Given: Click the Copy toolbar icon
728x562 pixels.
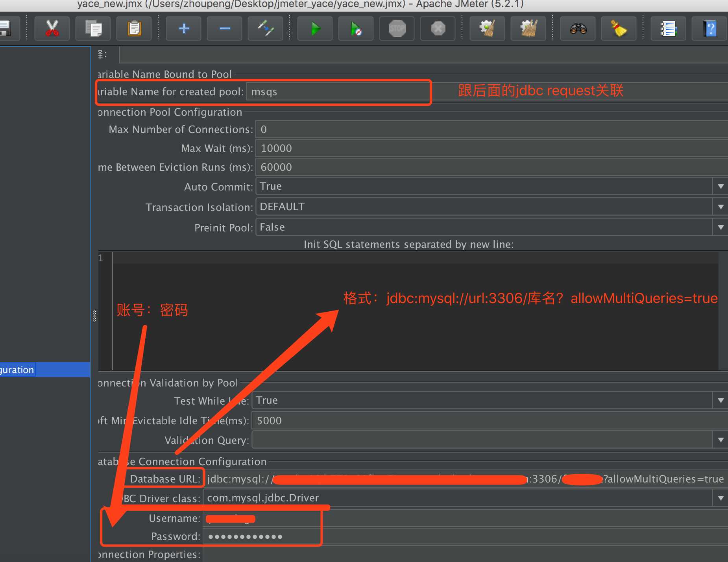Looking at the screenshot, I should 93,28.
